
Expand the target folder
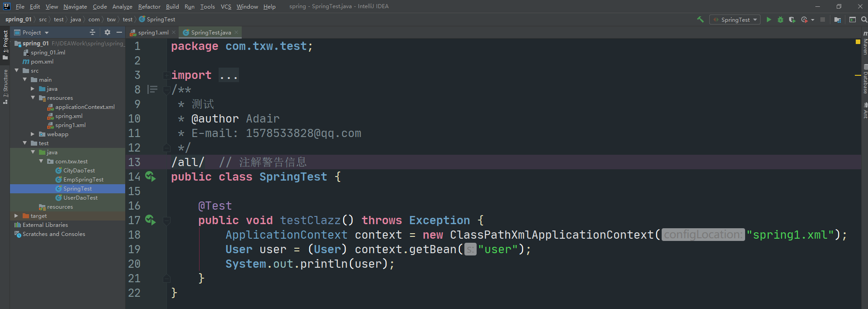click(17, 216)
